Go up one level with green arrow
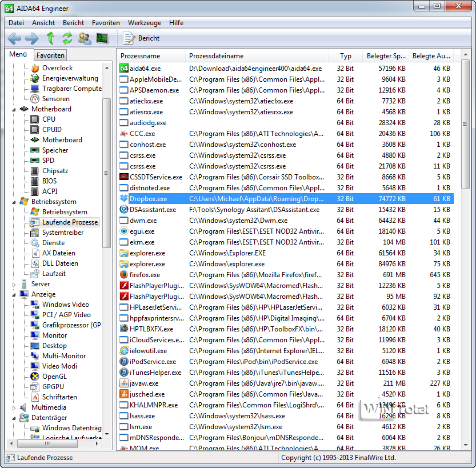 (50, 38)
